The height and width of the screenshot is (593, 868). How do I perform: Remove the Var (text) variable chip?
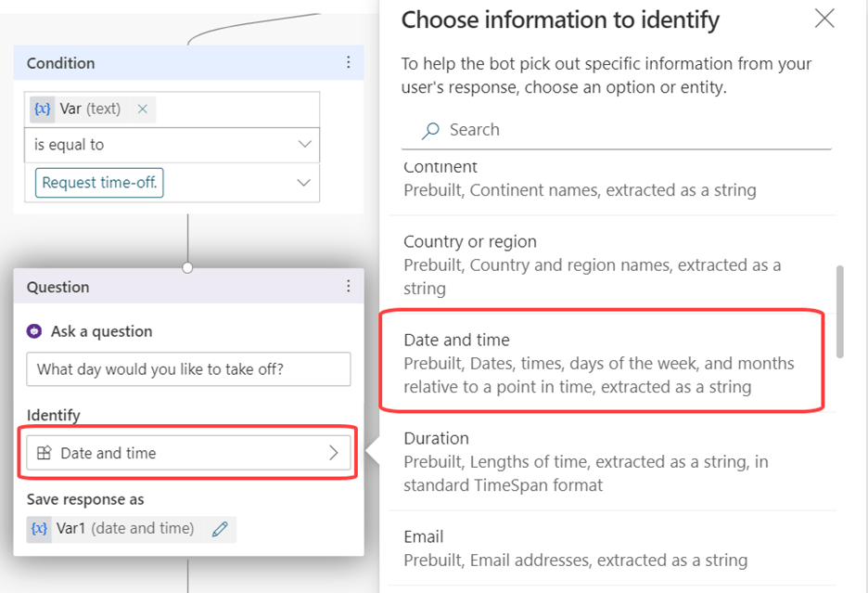142,109
